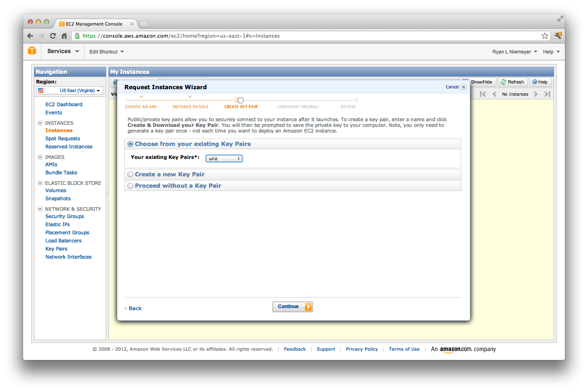Click the Show/Hide columns button
The width and height of the screenshot is (588, 392).
click(477, 82)
